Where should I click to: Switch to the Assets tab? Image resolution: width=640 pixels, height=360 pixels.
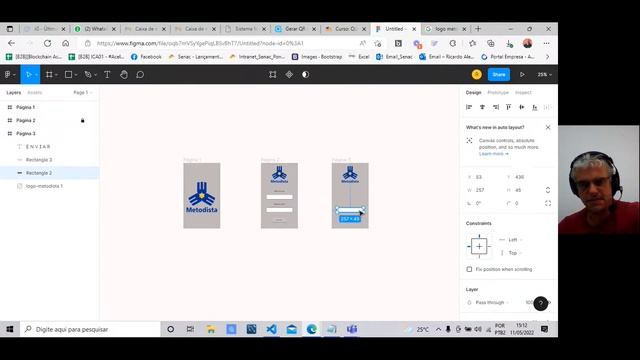pos(35,93)
